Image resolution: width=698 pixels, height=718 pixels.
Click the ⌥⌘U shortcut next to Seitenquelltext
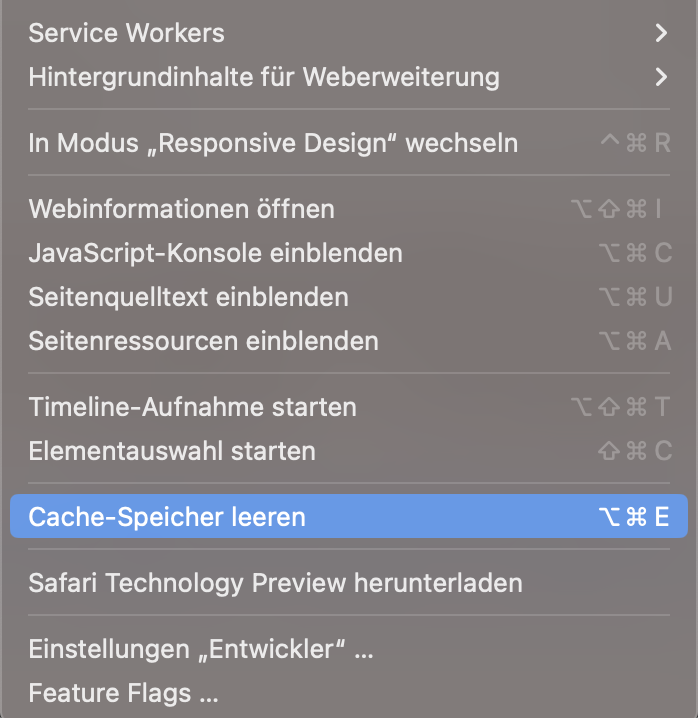point(634,297)
